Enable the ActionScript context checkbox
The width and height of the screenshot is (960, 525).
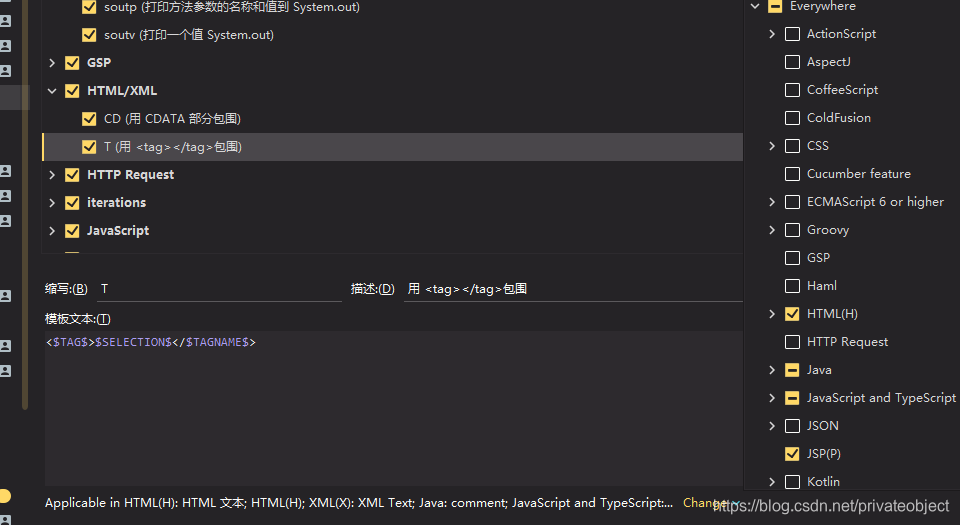coord(792,34)
